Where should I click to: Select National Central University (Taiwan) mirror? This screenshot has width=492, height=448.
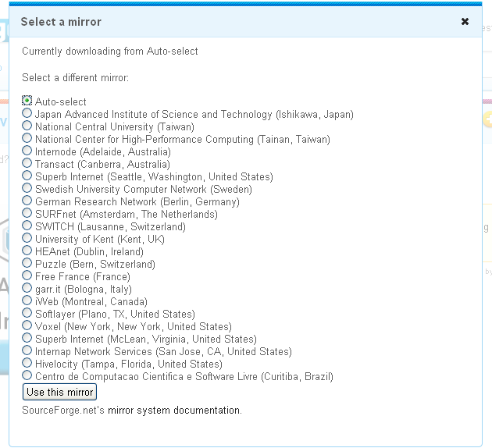(27, 126)
